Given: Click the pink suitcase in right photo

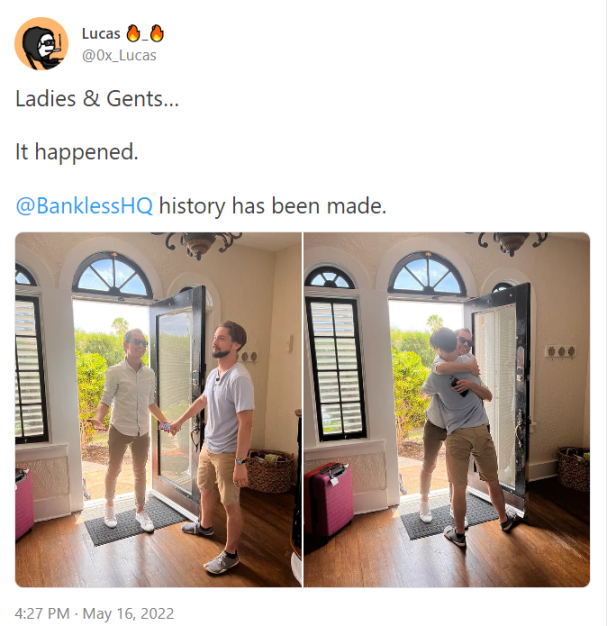Looking at the screenshot, I should [329, 499].
